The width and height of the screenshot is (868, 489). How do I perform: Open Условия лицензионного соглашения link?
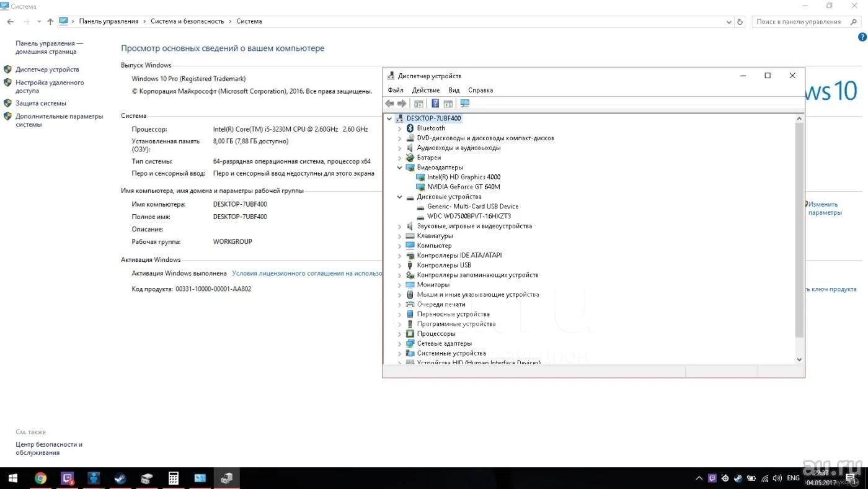click(306, 273)
